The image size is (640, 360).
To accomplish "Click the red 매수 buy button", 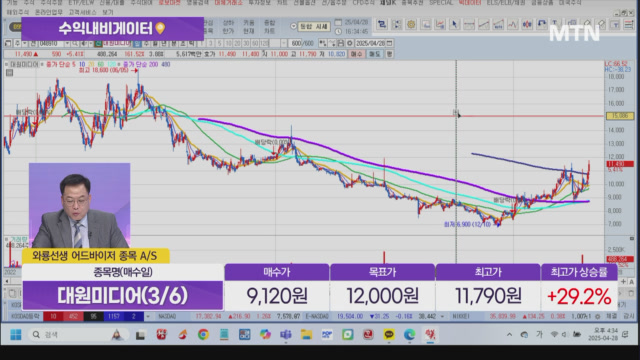I will pos(356,54).
